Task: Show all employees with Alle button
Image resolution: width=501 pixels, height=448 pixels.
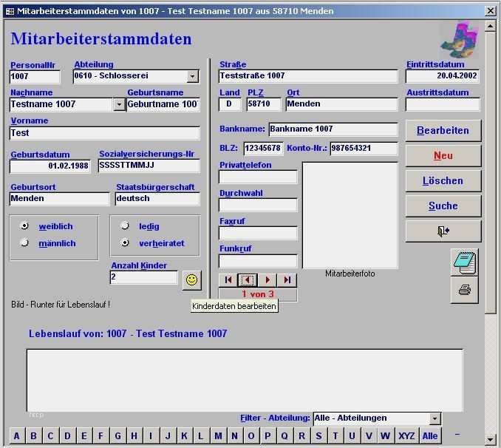Action: (429, 435)
